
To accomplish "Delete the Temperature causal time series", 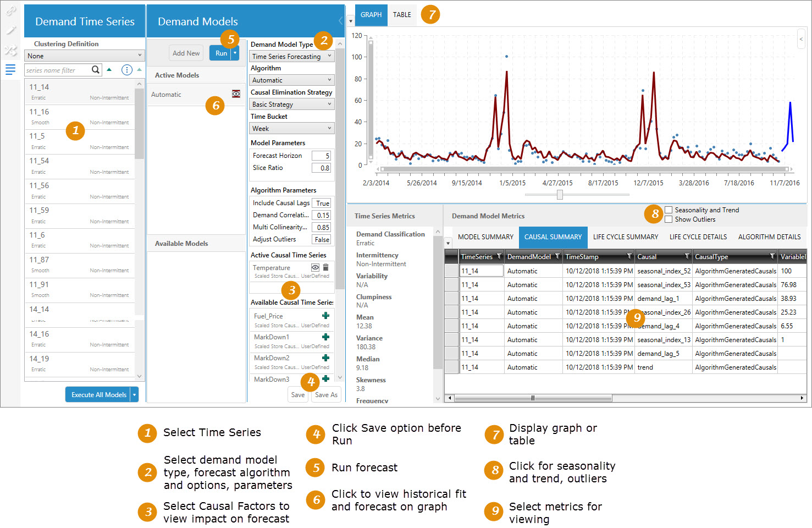I will click(325, 267).
